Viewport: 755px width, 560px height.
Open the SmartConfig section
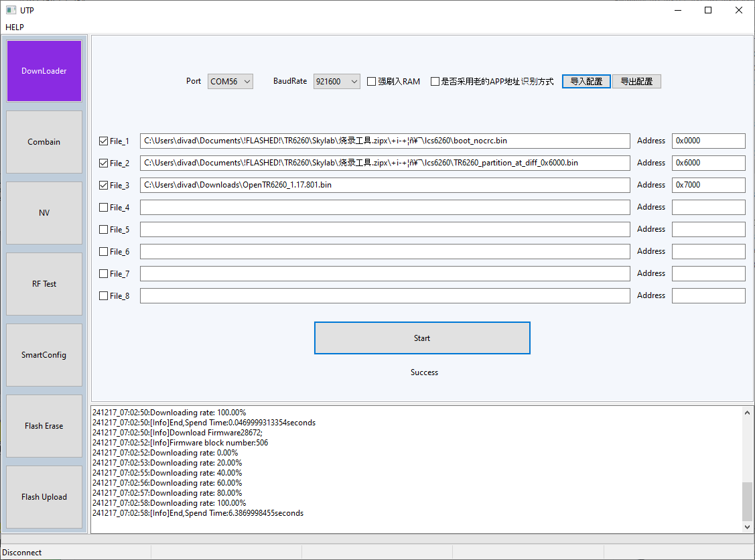pyautogui.click(x=44, y=355)
